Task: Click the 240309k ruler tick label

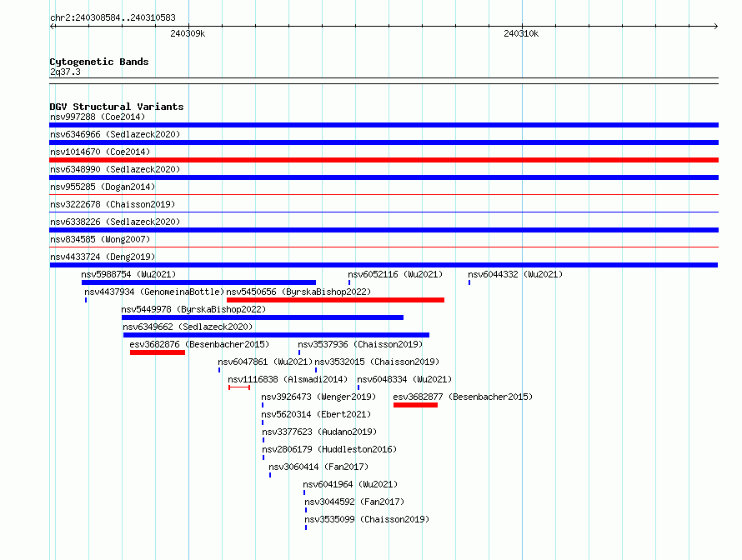Action: [x=188, y=33]
